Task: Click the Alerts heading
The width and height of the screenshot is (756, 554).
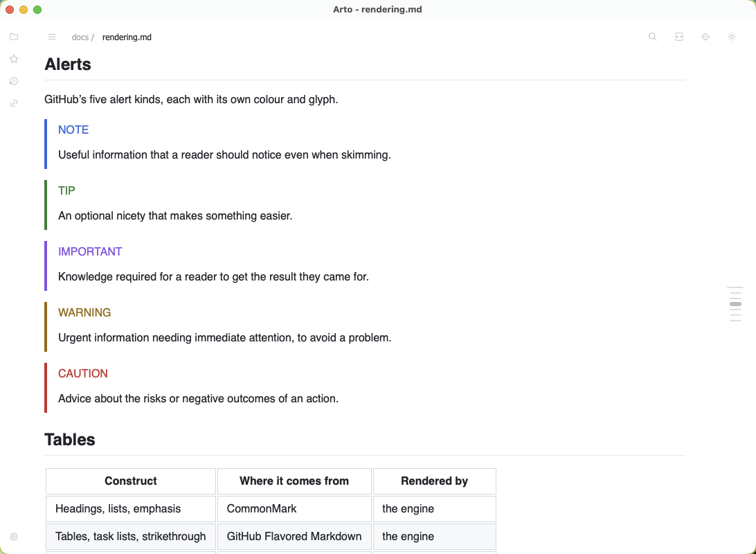Action: coord(68,64)
